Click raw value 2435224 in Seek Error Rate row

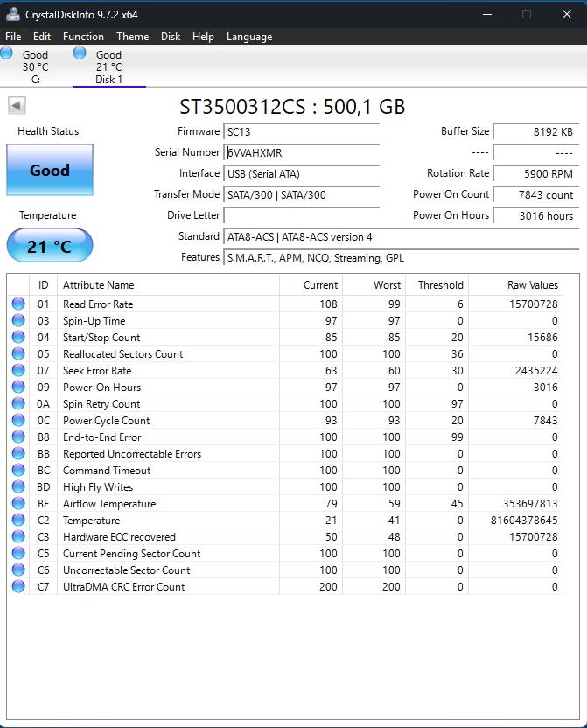click(536, 370)
